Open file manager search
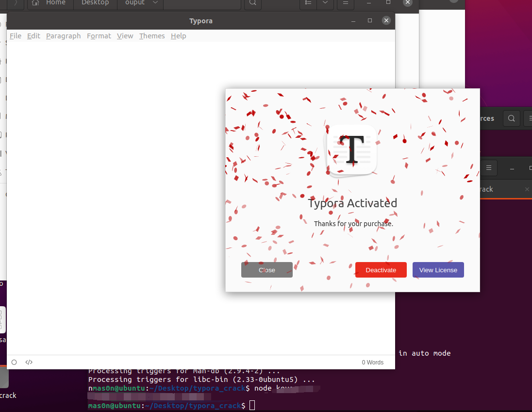This screenshot has width=532, height=412. [253, 3]
